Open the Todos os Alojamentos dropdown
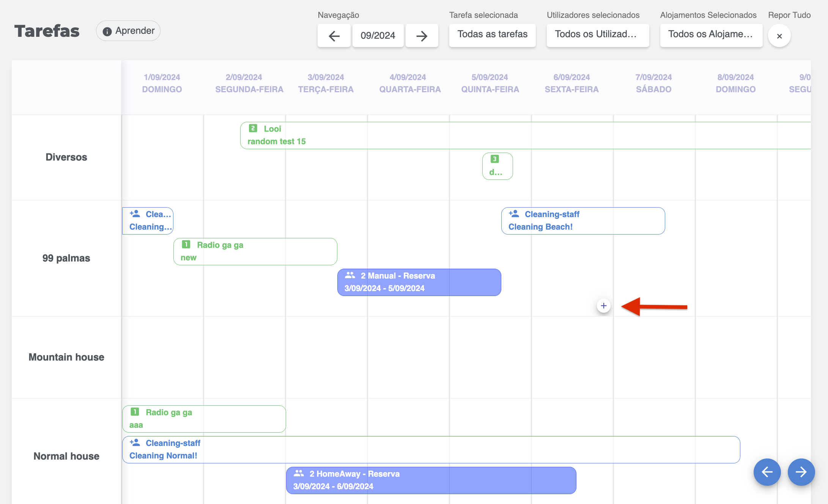Viewport: 828px width, 504px height. (711, 35)
